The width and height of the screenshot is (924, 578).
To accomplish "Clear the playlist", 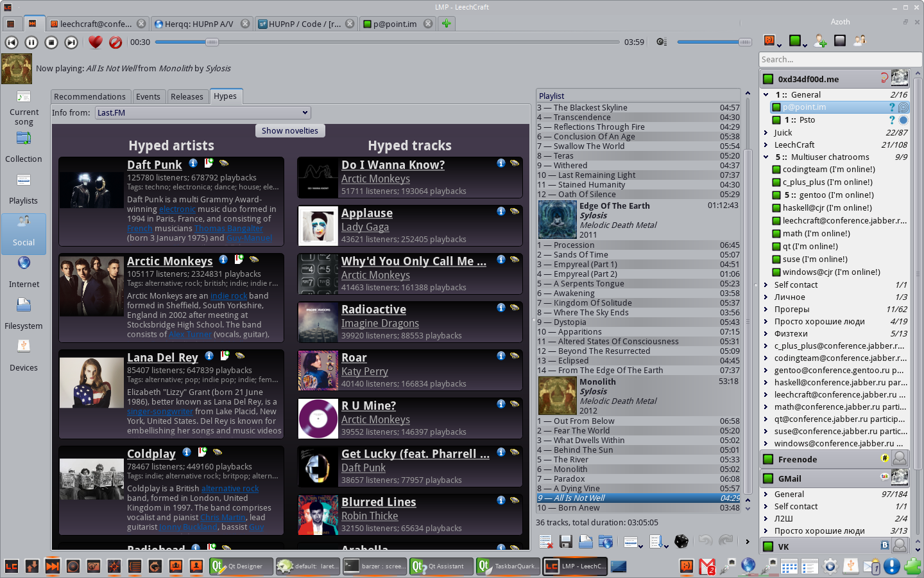I will click(546, 542).
